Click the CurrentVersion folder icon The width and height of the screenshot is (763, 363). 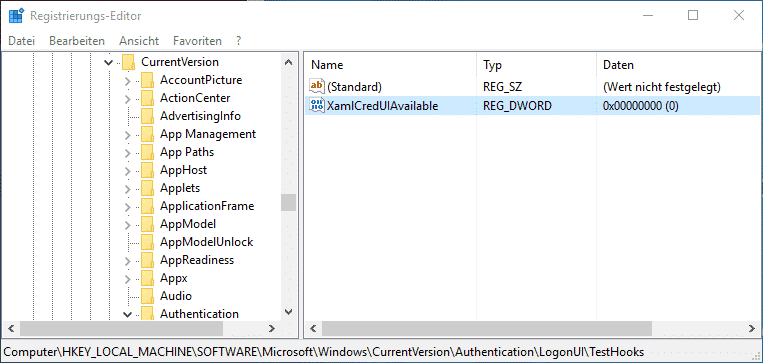pyautogui.click(x=128, y=62)
